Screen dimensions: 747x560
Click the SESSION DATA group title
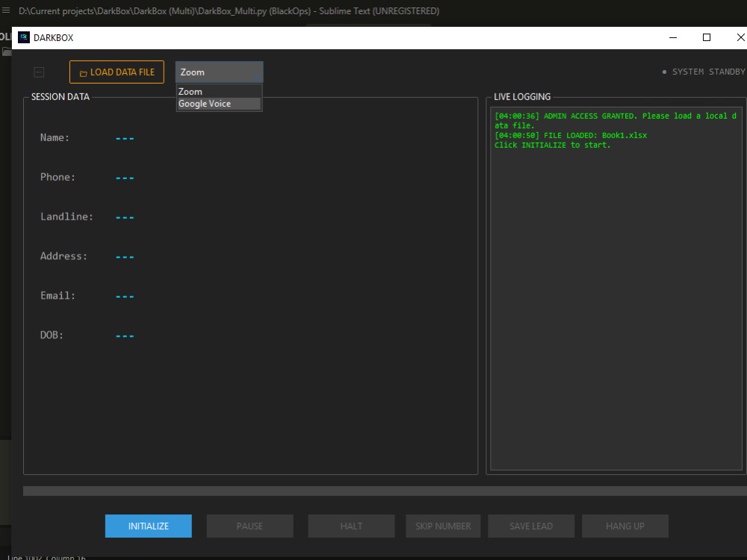coord(61,96)
